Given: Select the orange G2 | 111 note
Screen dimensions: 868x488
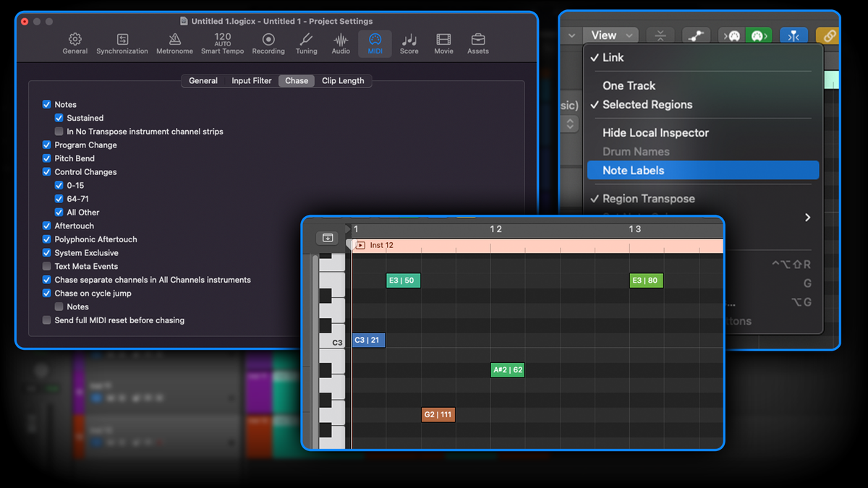Looking at the screenshot, I should (438, 415).
